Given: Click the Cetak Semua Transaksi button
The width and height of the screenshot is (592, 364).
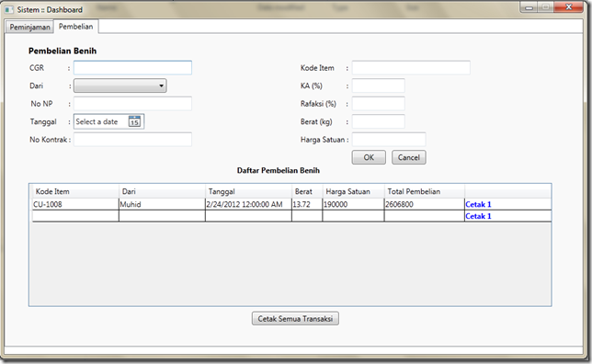Looking at the screenshot, I should [295, 319].
